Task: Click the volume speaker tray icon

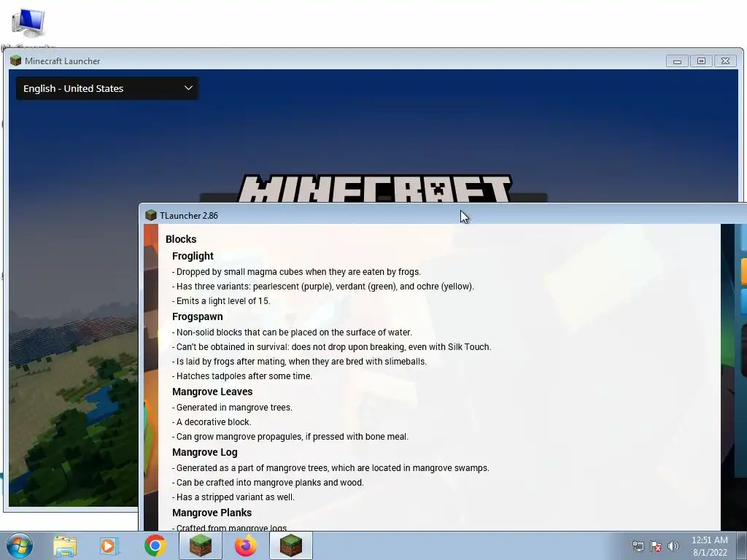Action: pos(673,546)
